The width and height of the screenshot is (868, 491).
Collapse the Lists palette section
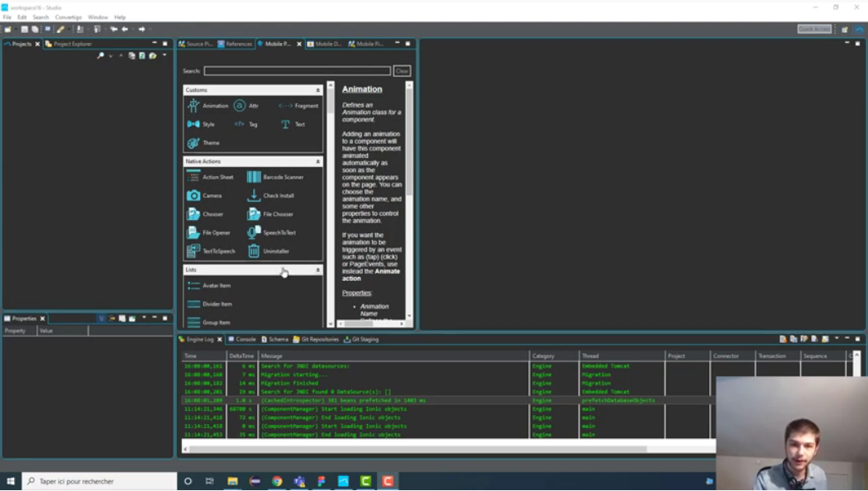317,270
